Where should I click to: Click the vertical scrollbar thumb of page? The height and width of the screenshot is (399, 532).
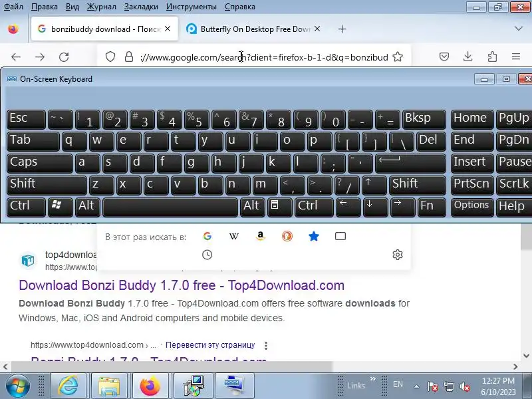pyautogui.click(x=526, y=237)
